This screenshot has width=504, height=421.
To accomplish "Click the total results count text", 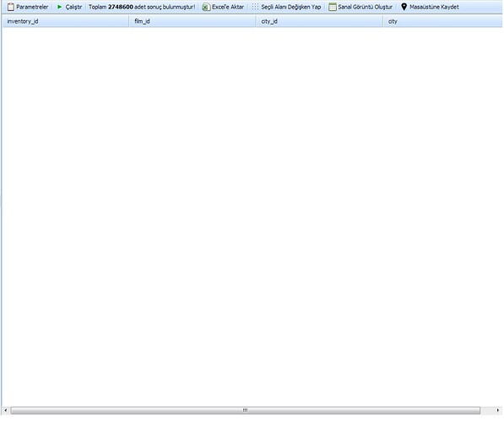I will [142, 7].
